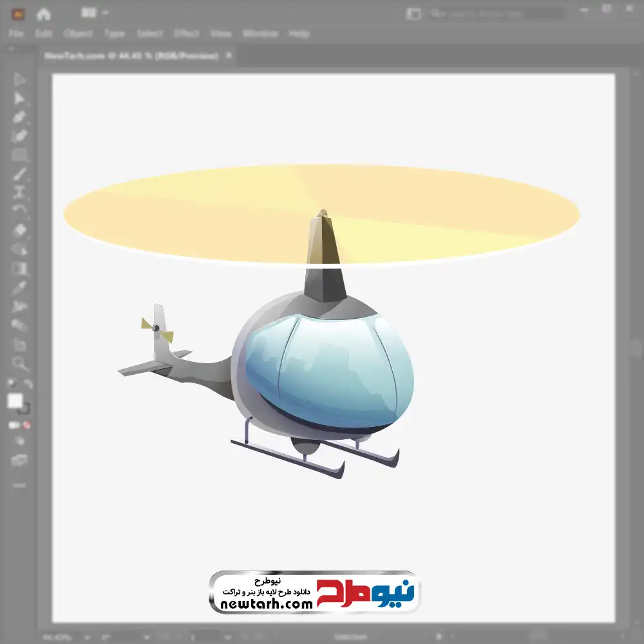Select the Selection tool outline arrow

pos(19,79)
